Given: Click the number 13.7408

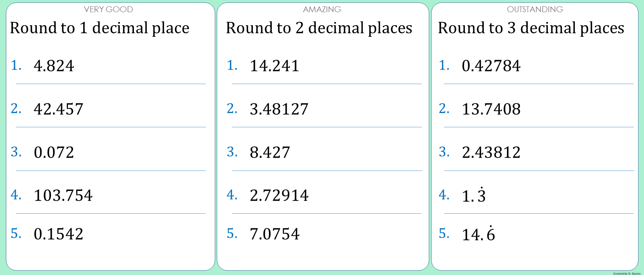Looking at the screenshot, I should 491,109.
